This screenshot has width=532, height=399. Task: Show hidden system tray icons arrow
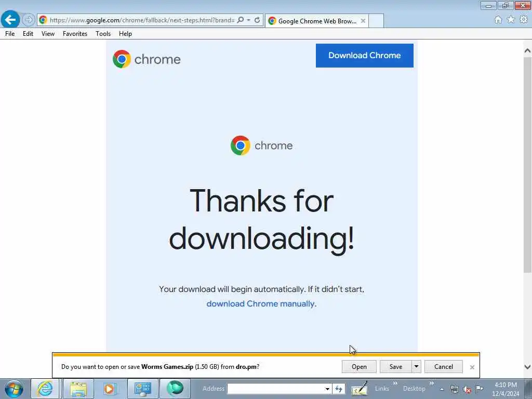[442, 389]
